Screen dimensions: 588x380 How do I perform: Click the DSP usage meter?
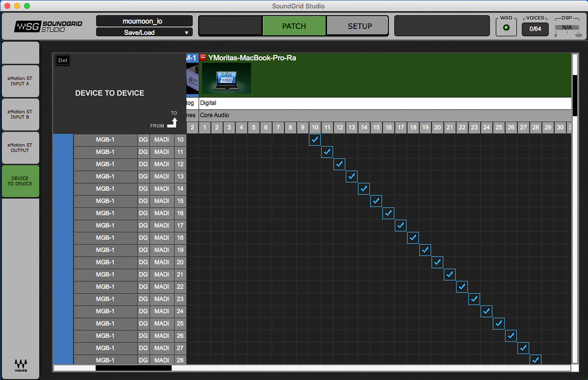567,28
